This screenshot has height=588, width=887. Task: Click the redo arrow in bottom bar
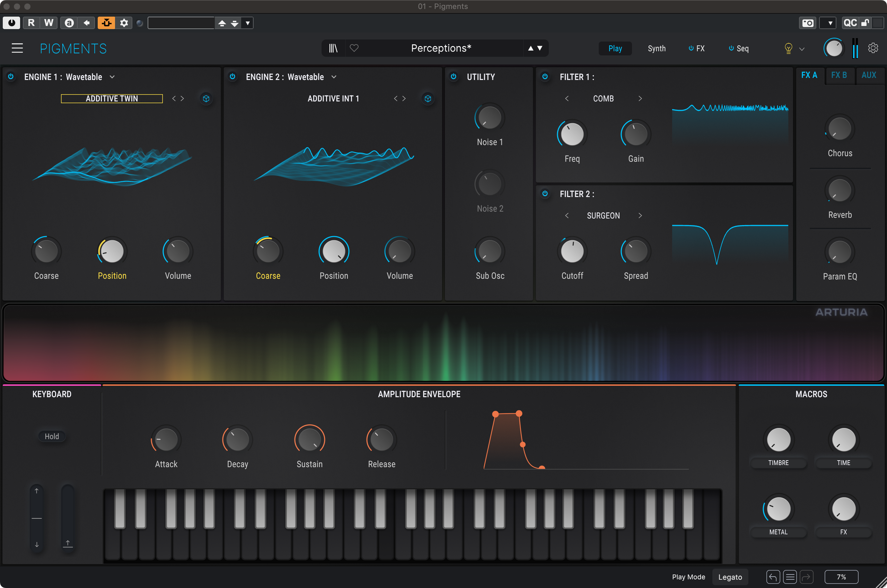pyautogui.click(x=806, y=577)
